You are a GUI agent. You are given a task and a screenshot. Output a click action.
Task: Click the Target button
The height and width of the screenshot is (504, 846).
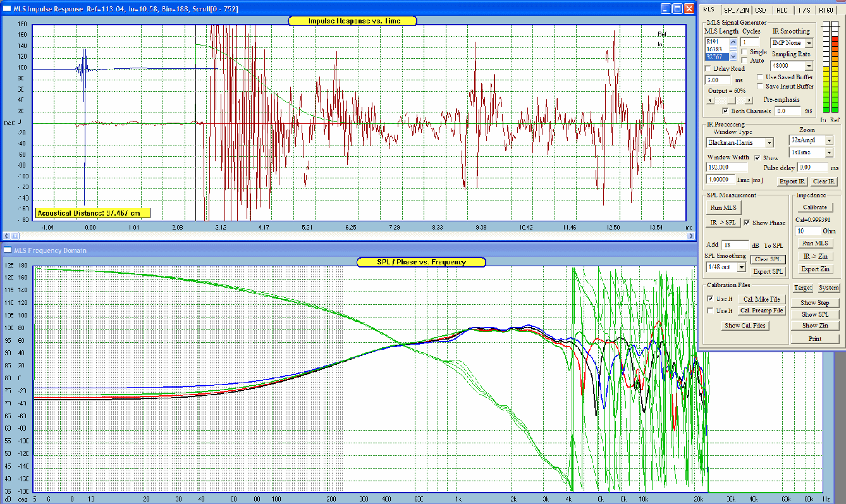(803, 288)
